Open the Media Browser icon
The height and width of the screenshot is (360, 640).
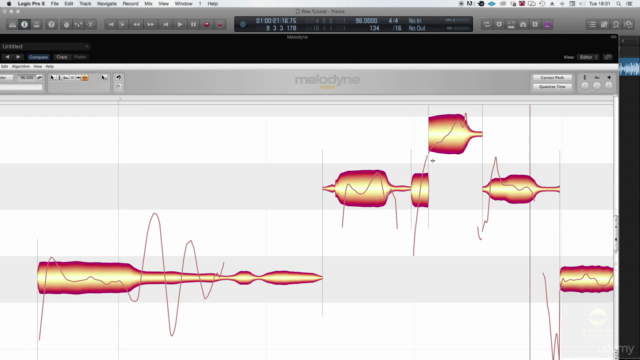(629, 24)
